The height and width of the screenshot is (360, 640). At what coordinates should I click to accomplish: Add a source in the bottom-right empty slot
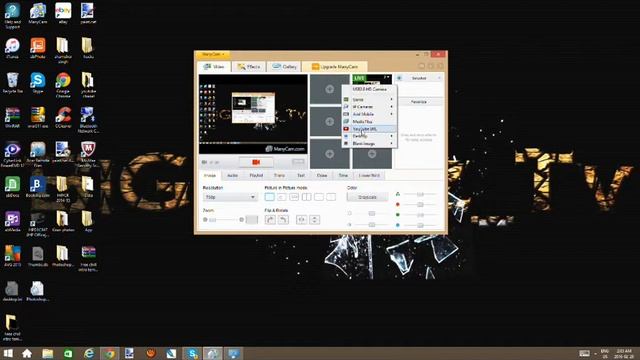[372, 154]
